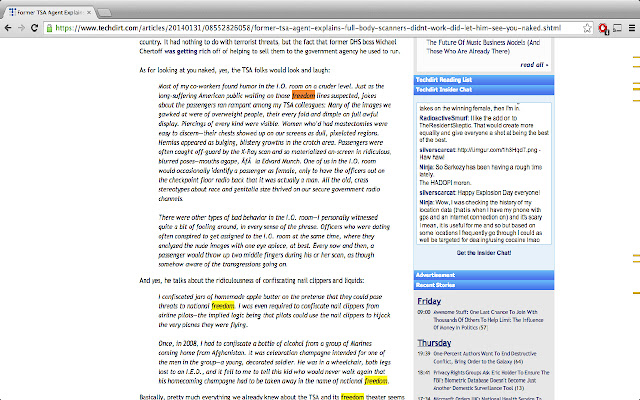The image size is (640, 400).
Task: Click the browser forward arrow
Action: [21, 28]
